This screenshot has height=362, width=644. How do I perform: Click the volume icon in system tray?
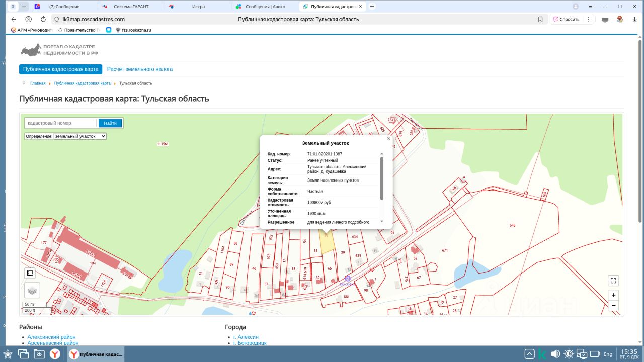point(555,354)
